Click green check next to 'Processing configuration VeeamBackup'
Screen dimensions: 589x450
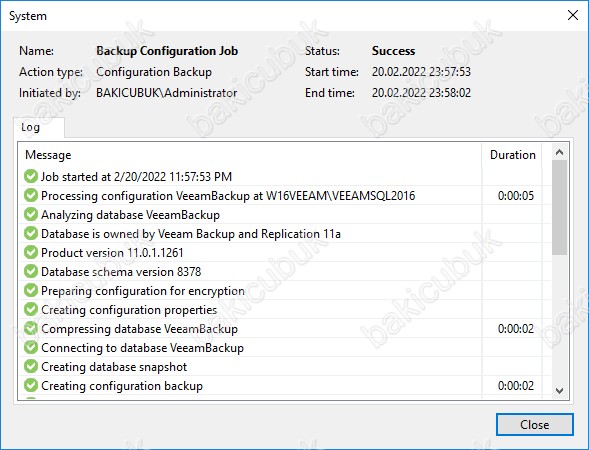pos(31,195)
